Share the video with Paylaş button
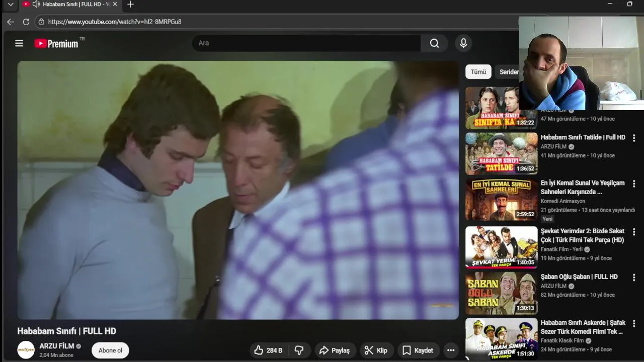The image size is (644, 362). [x=335, y=350]
